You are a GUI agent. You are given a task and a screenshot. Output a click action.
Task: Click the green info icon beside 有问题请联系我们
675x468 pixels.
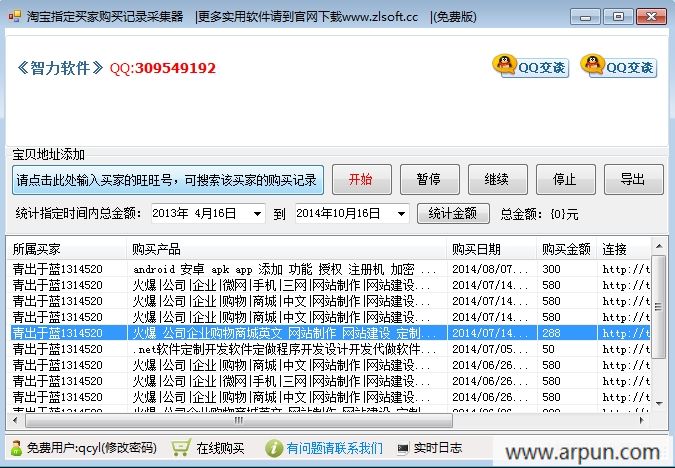274,448
